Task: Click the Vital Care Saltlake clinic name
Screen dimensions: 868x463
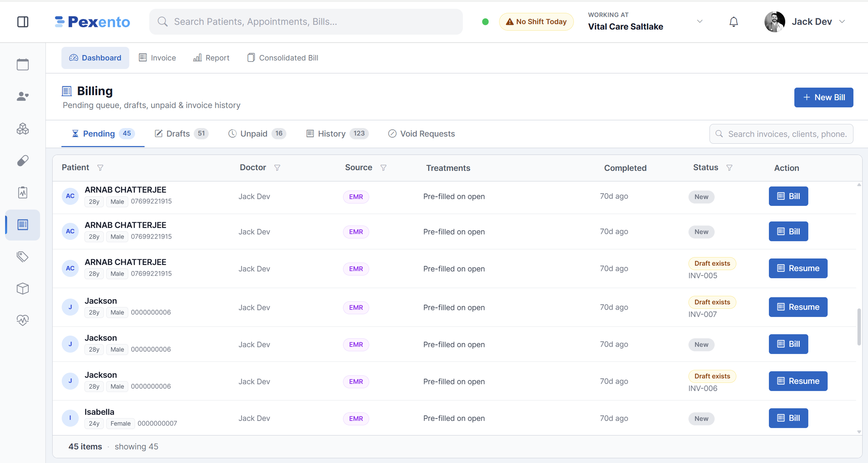Action: coord(625,26)
